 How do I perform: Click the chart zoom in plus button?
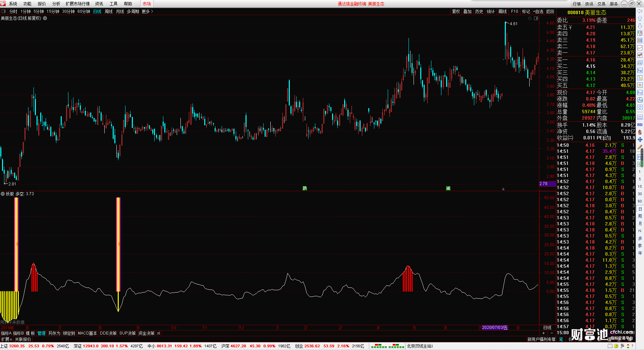pyautogui.click(x=544, y=333)
